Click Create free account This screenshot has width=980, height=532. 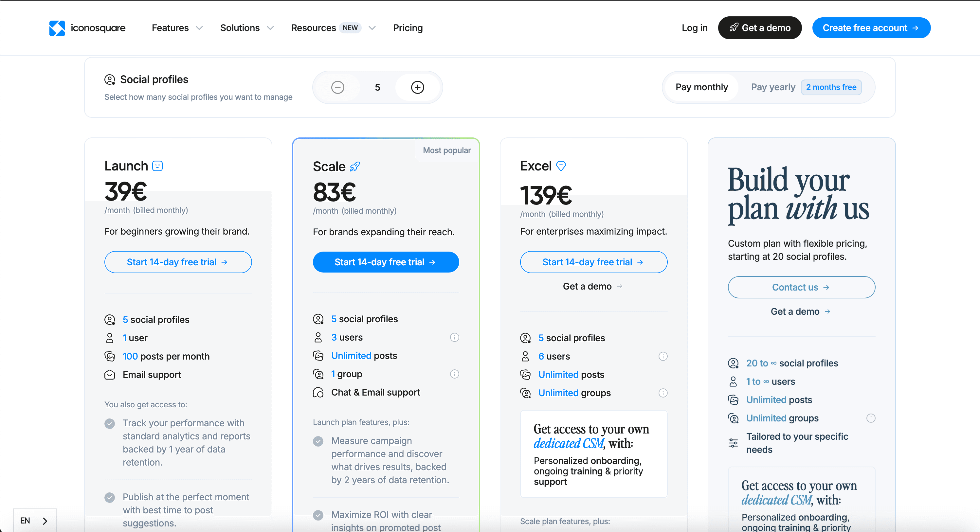(x=871, y=28)
